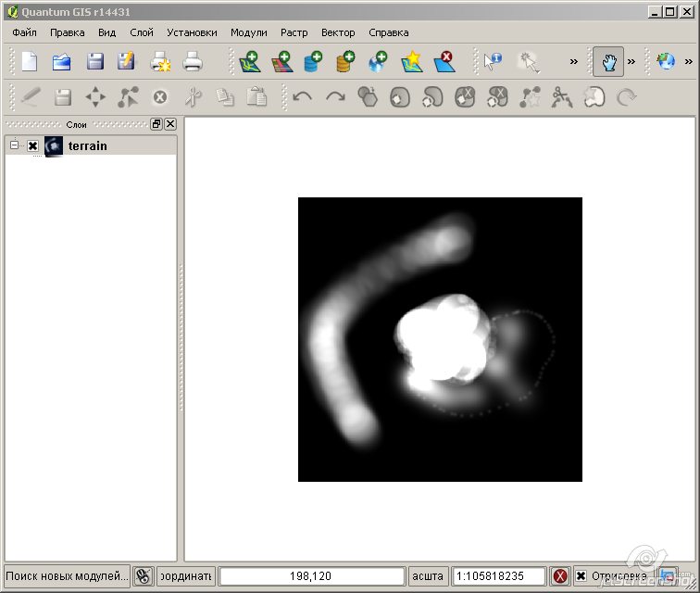Close the Слои layers panel
The image size is (700, 593).
(x=170, y=124)
